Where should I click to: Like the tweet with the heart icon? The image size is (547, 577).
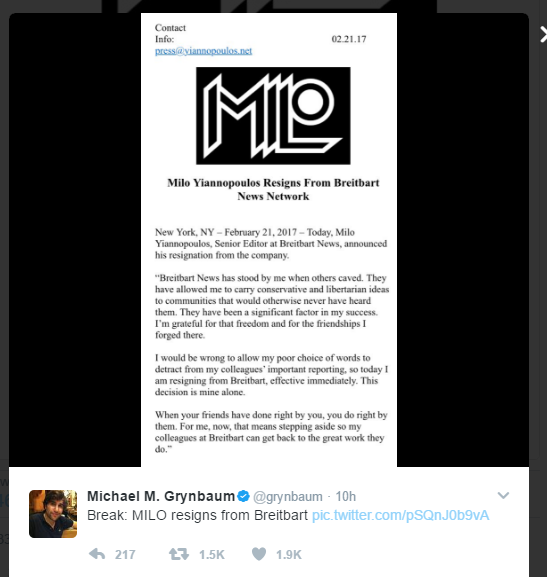point(259,554)
